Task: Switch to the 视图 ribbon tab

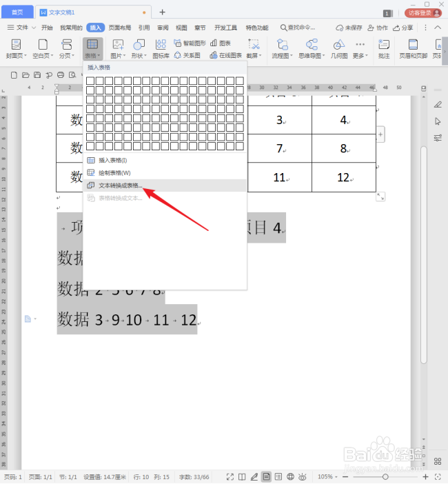Action: [x=181, y=28]
